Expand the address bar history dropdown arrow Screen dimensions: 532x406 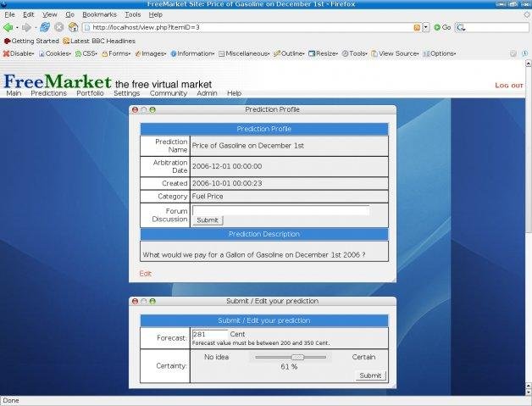pyautogui.click(x=426, y=28)
